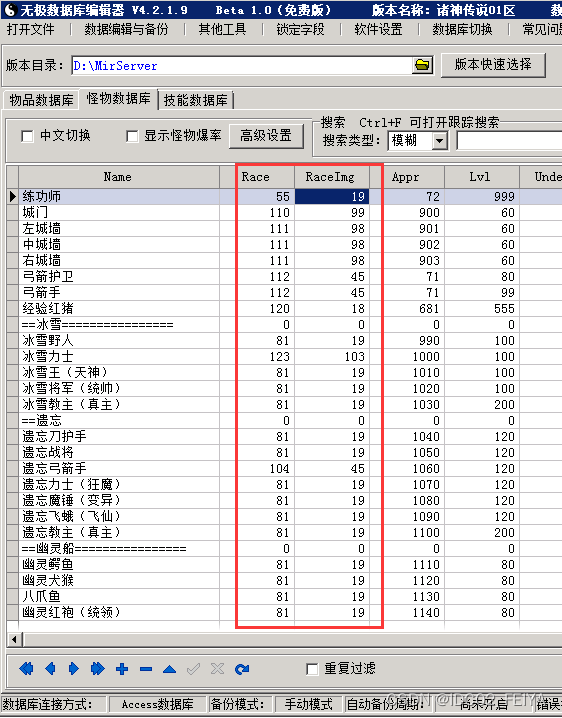Screen dimensions: 562x718
Task: Refresh data with the circular arrow icon
Action: (242, 669)
